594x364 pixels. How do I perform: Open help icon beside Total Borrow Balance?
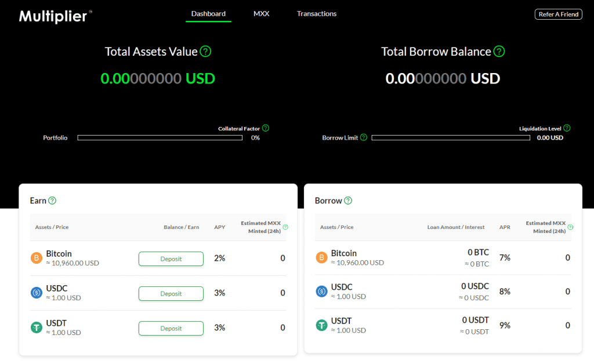pyautogui.click(x=499, y=51)
